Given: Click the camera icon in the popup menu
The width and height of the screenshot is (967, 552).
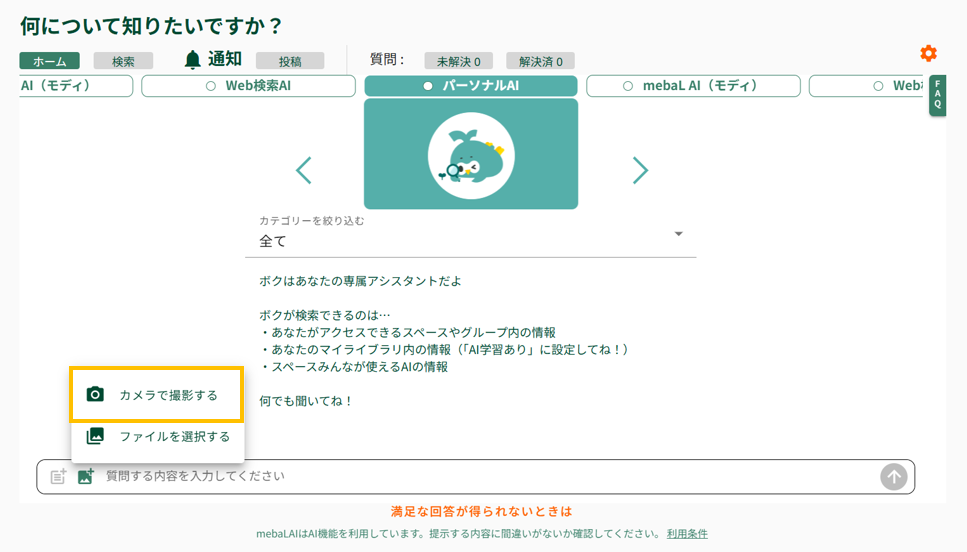Looking at the screenshot, I should [x=95, y=395].
